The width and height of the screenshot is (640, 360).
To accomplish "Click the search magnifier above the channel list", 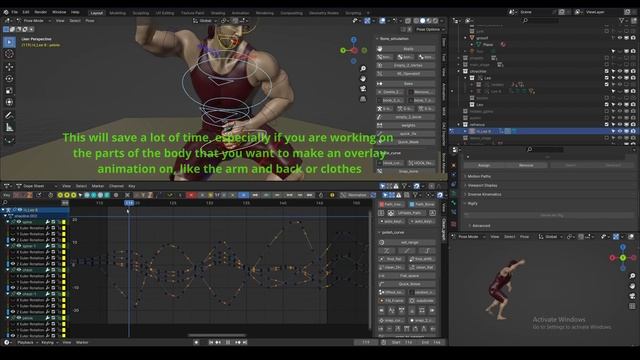I will pos(5,203).
